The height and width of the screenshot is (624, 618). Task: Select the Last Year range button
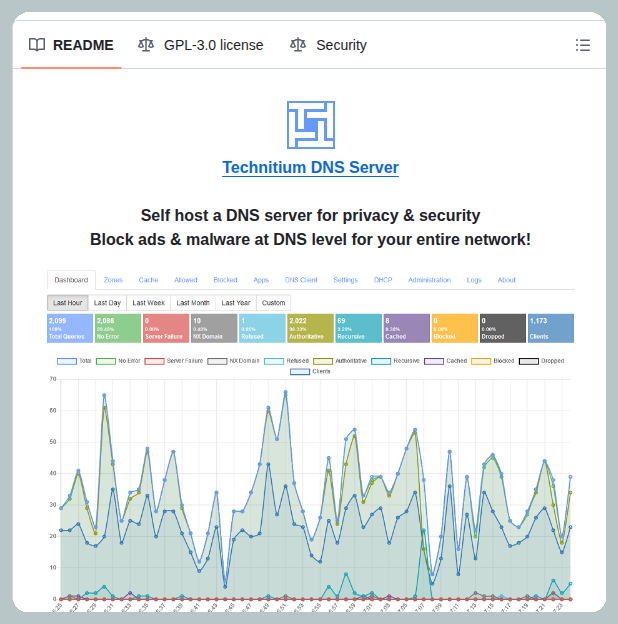tap(236, 303)
